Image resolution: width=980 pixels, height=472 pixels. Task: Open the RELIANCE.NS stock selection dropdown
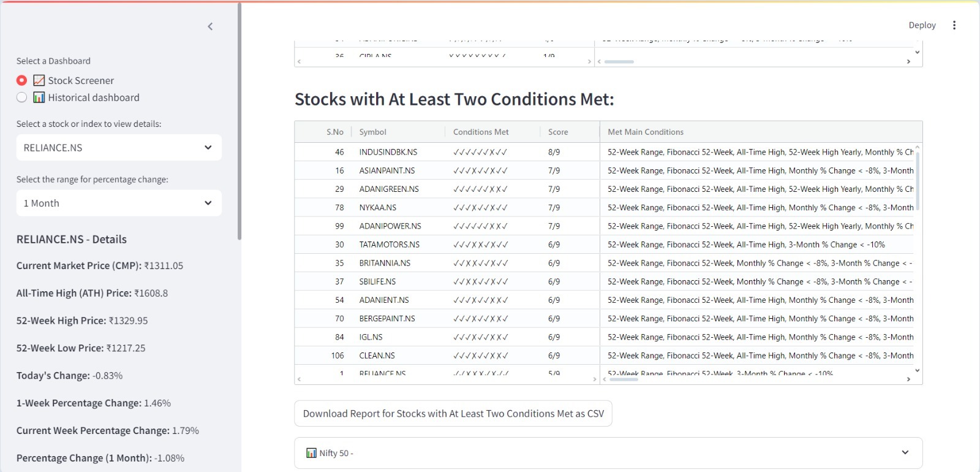coord(119,148)
